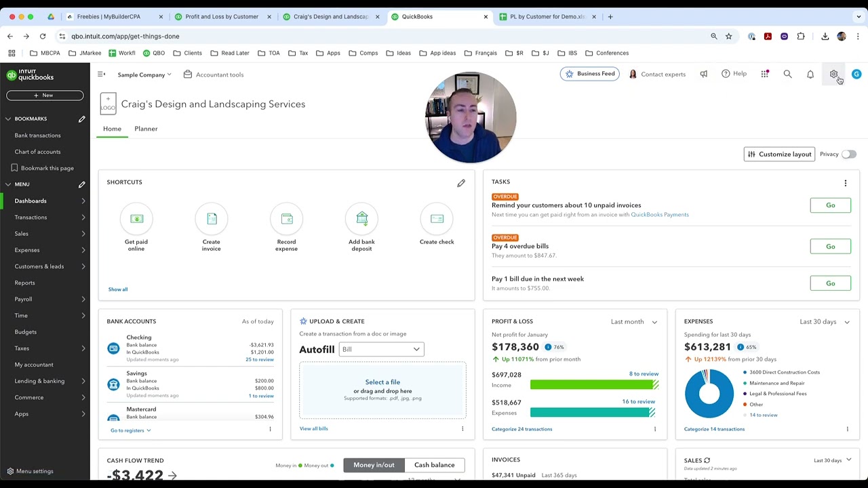Click the Record expense shortcut icon

[286, 219]
